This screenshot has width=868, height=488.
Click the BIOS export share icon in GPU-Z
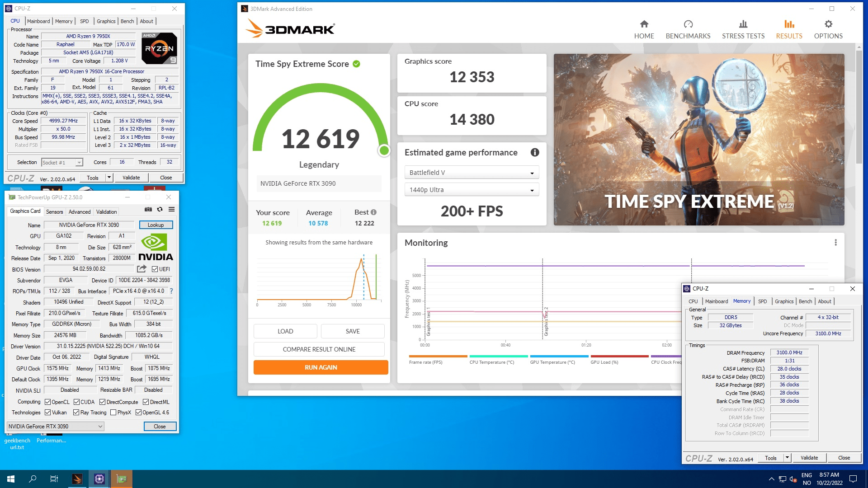coord(142,269)
